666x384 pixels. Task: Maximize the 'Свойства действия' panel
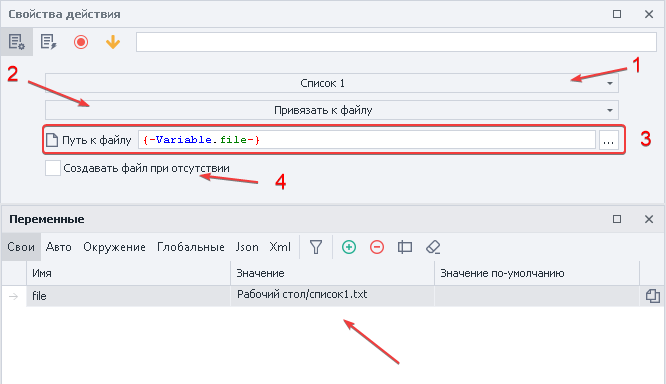pos(617,14)
